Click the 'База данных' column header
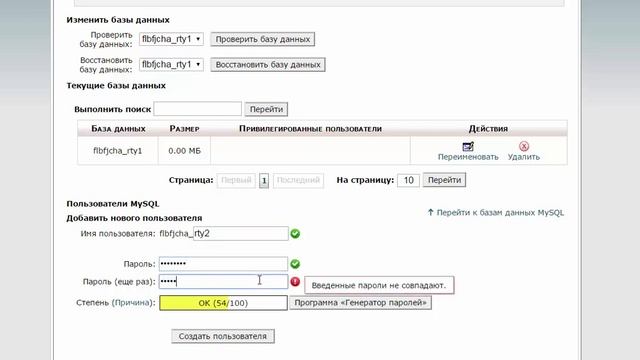 tap(118, 129)
